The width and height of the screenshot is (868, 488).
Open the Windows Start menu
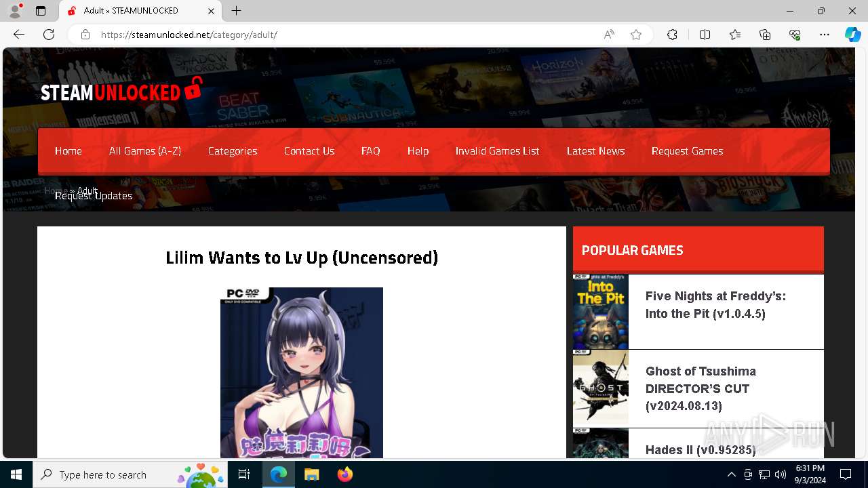pyautogui.click(x=16, y=474)
